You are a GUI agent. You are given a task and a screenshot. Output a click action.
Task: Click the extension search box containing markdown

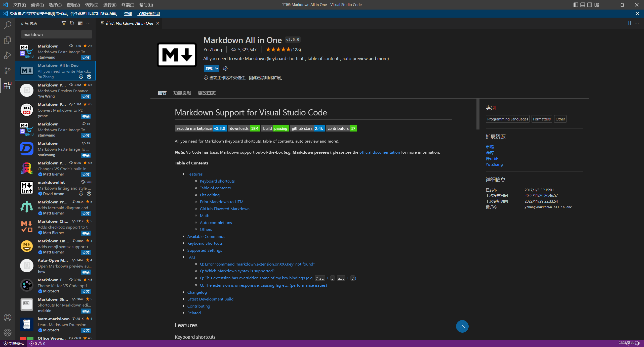(57, 34)
